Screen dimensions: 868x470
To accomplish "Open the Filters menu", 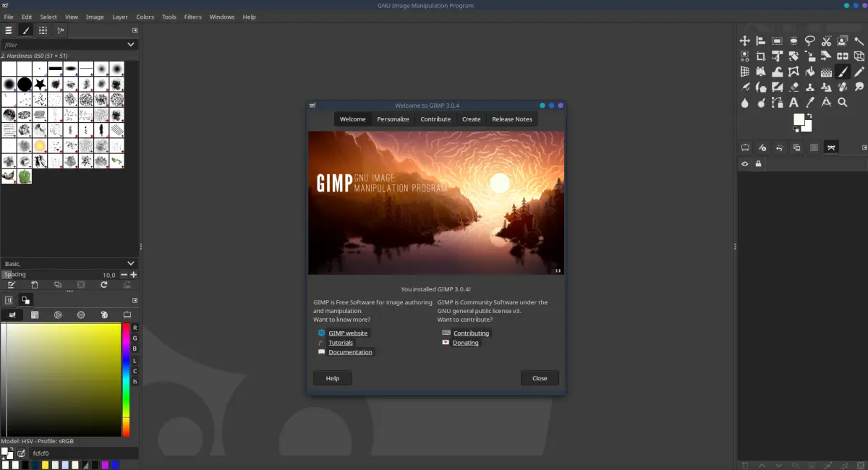I will point(192,17).
